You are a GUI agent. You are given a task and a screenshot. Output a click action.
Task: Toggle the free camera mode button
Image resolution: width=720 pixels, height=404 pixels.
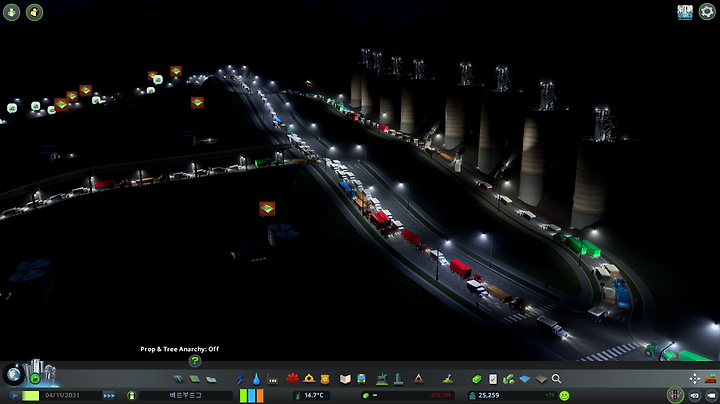[x=711, y=395]
